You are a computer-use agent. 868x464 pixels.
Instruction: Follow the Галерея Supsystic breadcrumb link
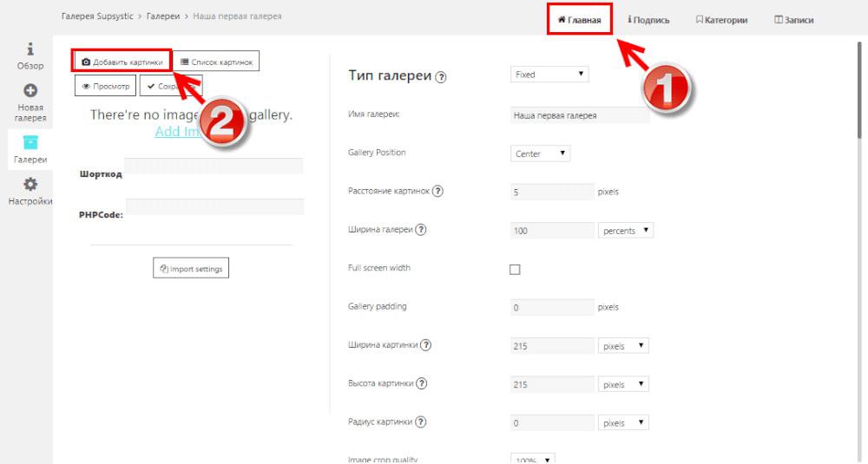pyautogui.click(x=97, y=16)
